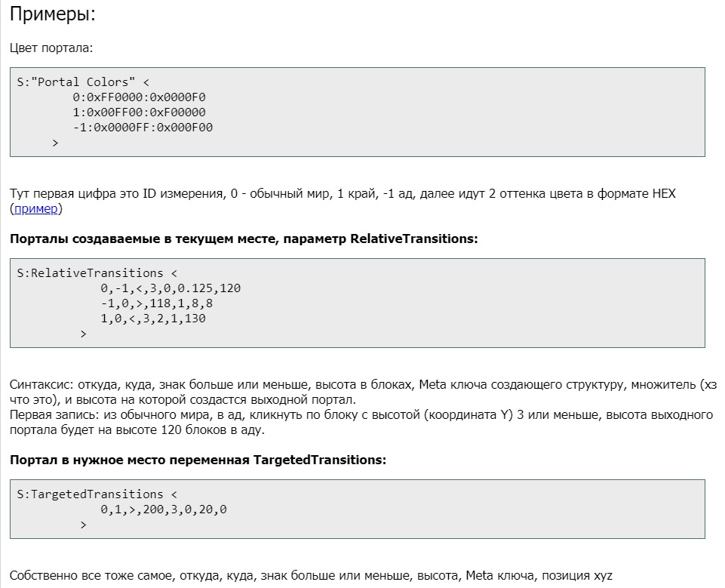Image resolution: width=725 pixels, height=588 pixels.
Task: Click the closing > in TargetedTransitions block
Action: coord(83,525)
